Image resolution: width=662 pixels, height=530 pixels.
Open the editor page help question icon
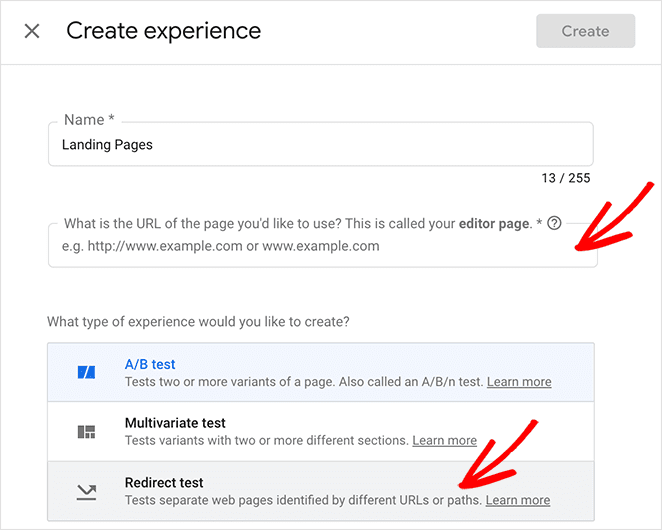coord(554,223)
